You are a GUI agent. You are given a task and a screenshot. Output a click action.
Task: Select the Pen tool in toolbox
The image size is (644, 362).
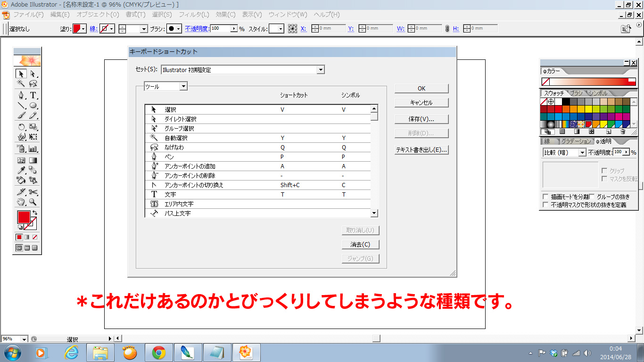click(21, 95)
